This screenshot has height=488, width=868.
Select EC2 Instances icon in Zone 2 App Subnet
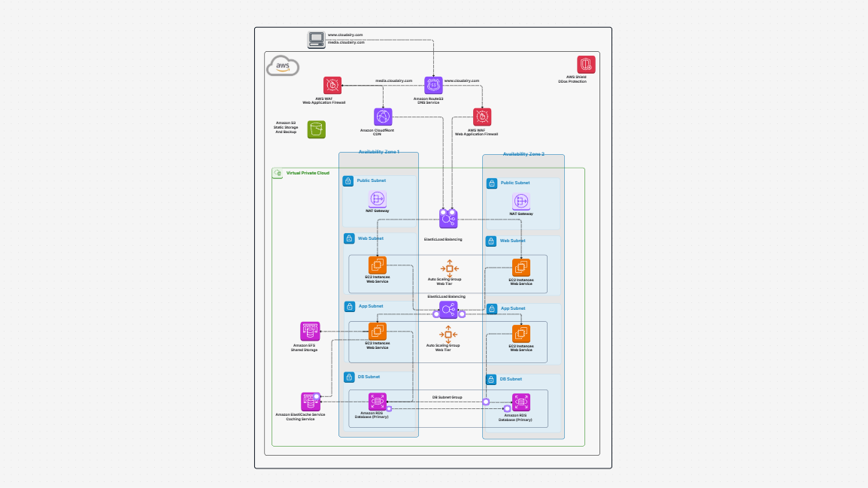521,334
